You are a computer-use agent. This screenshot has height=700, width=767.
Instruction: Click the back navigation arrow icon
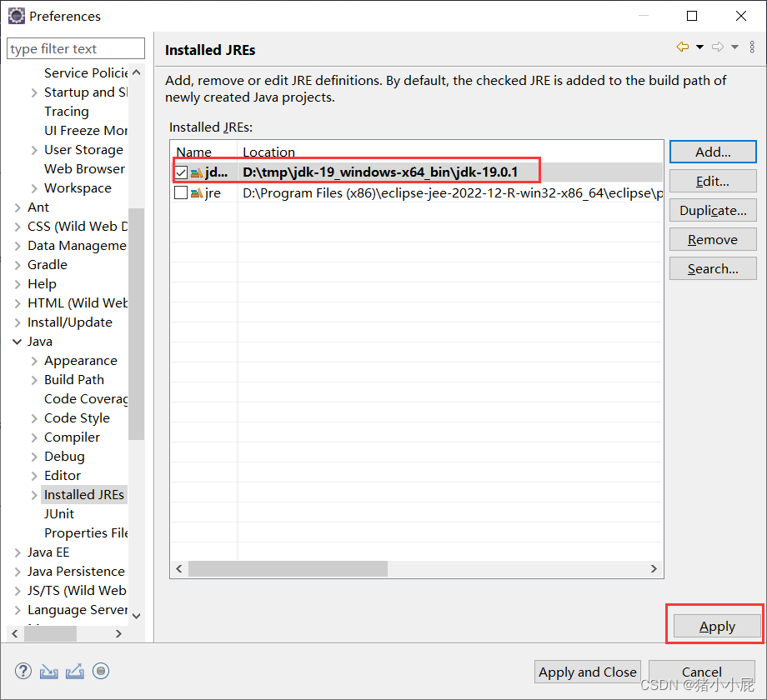(682, 47)
